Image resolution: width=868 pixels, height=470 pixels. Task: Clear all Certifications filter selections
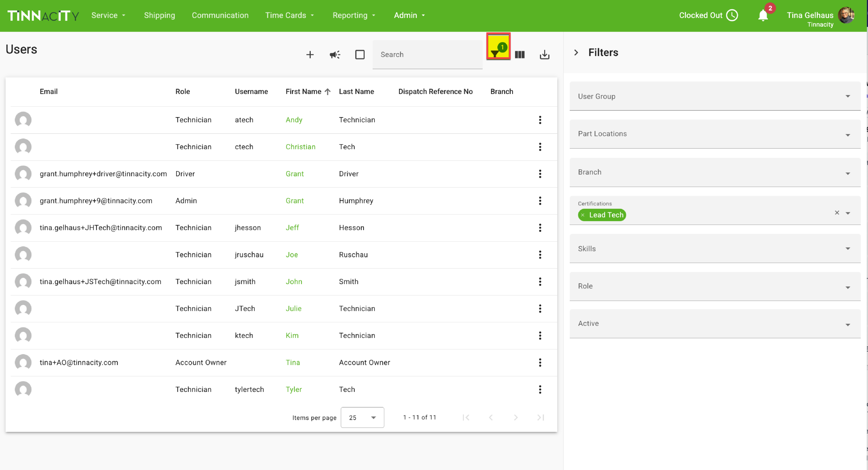tap(837, 213)
